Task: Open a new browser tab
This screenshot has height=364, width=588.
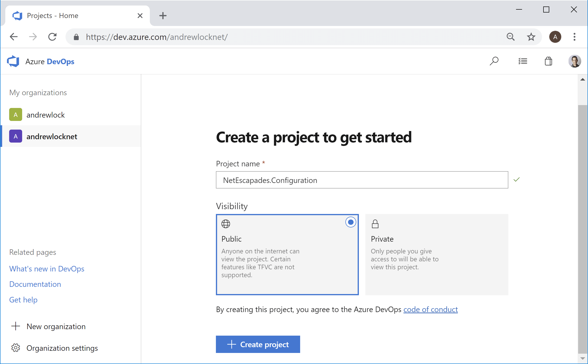Action: pyautogui.click(x=163, y=16)
